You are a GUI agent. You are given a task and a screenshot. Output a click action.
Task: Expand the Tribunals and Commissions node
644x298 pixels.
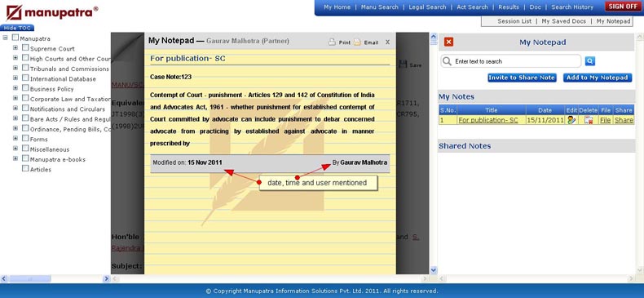coord(15,68)
